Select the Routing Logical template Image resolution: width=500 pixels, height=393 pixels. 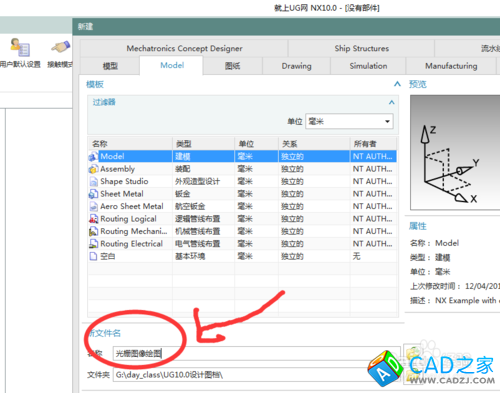pyautogui.click(x=243, y=219)
